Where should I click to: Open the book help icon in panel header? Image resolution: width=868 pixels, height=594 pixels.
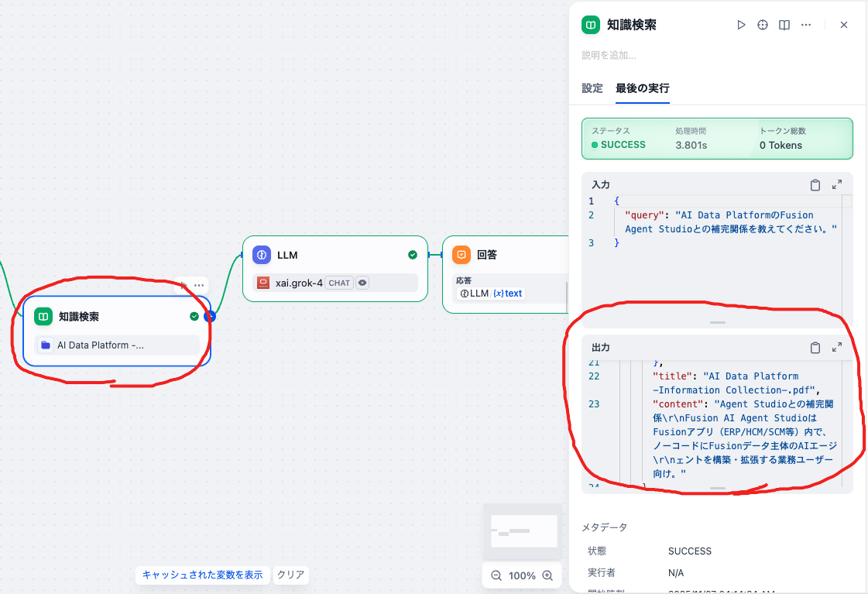[784, 25]
